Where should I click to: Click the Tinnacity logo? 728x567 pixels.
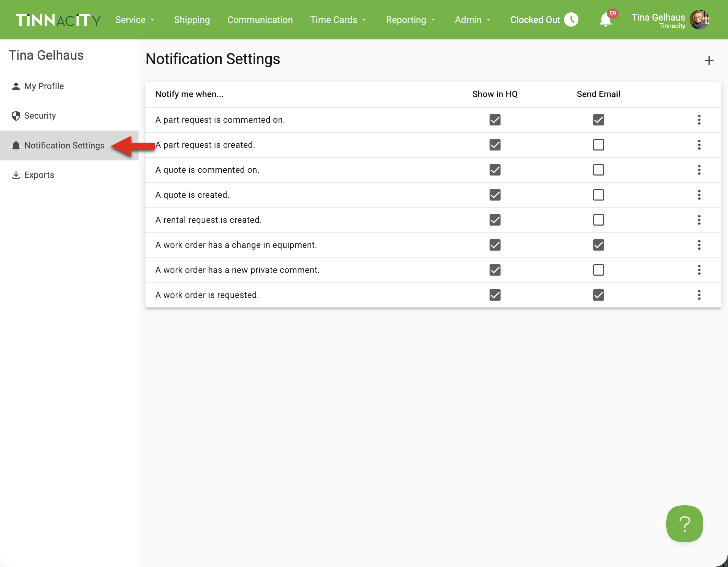pos(58,20)
